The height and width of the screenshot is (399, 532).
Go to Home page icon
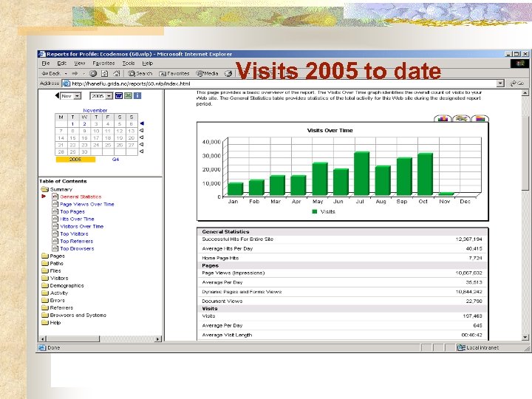point(117,73)
